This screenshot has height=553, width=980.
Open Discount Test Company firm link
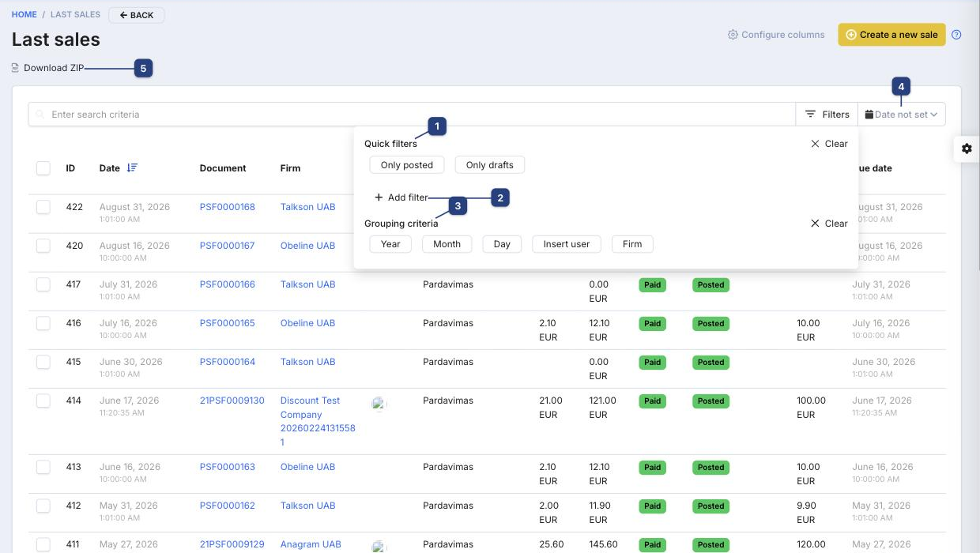point(318,421)
